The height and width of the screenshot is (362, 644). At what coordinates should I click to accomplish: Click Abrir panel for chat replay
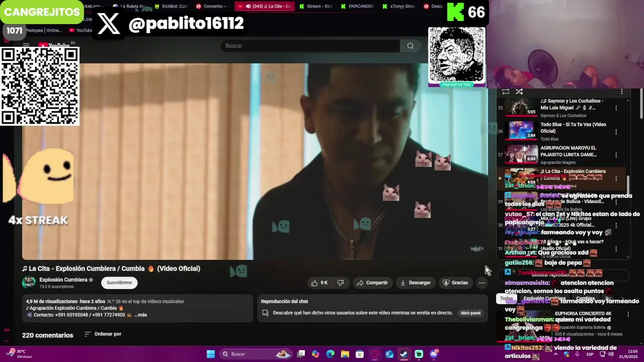470,313
